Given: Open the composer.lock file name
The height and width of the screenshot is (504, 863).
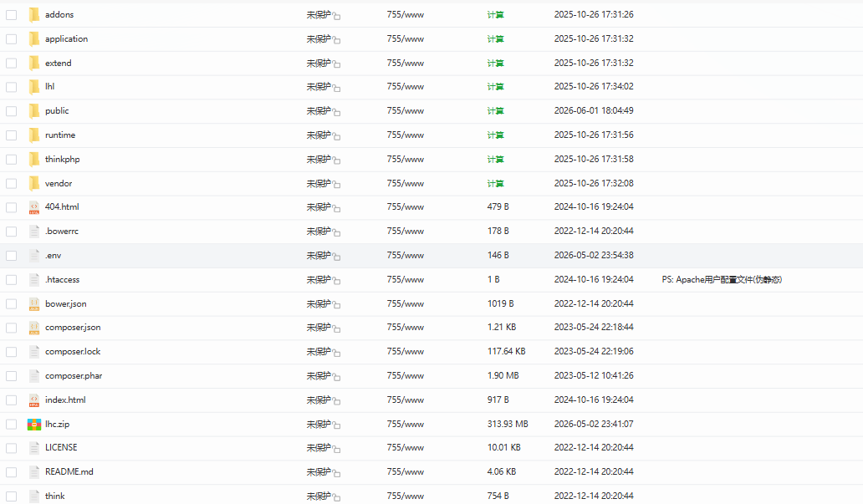Looking at the screenshot, I should [x=73, y=352].
